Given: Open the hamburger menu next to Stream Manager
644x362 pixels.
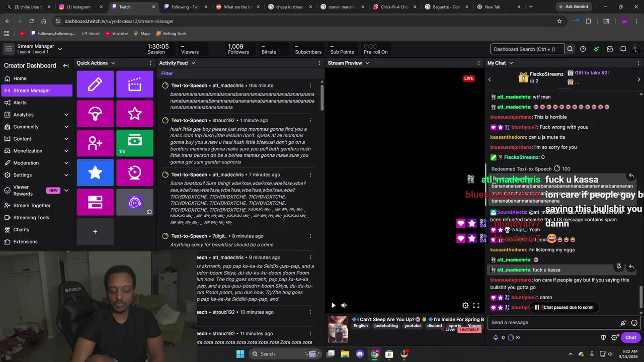Looking at the screenshot, I should tap(9, 49).
